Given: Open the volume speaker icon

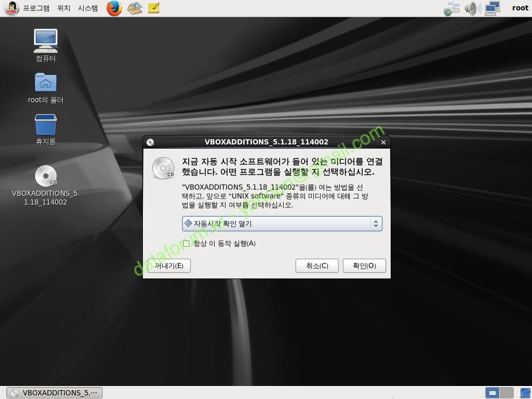Looking at the screenshot, I should tap(472, 8).
